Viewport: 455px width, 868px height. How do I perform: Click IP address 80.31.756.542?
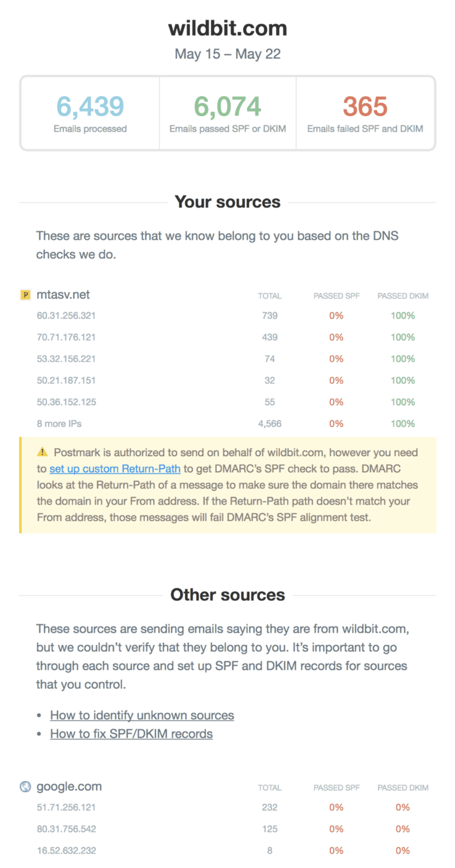tap(66, 829)
